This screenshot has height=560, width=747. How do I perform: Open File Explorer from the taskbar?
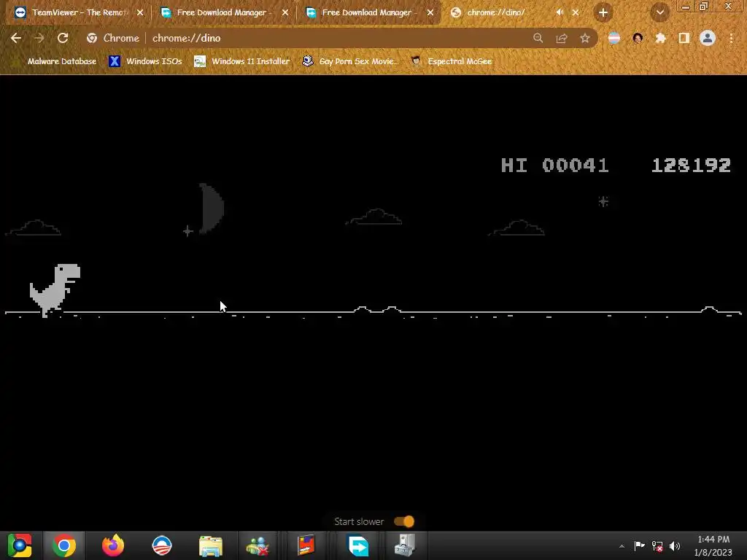point(211,545)
